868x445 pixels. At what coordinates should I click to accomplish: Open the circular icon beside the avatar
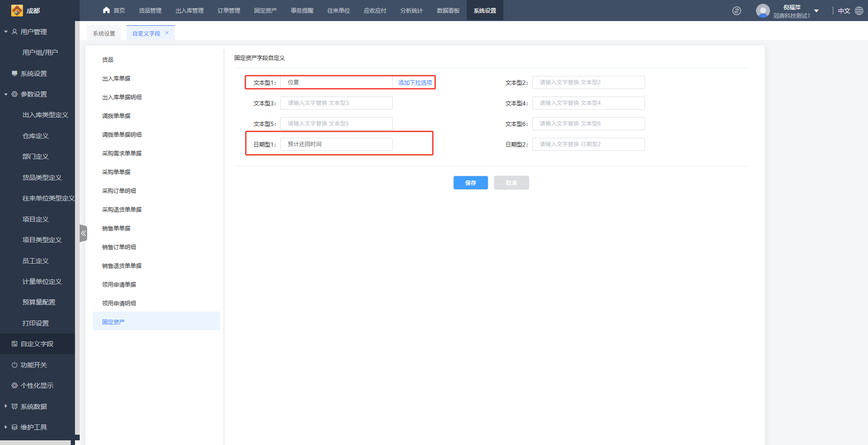[x=737, y=11]
